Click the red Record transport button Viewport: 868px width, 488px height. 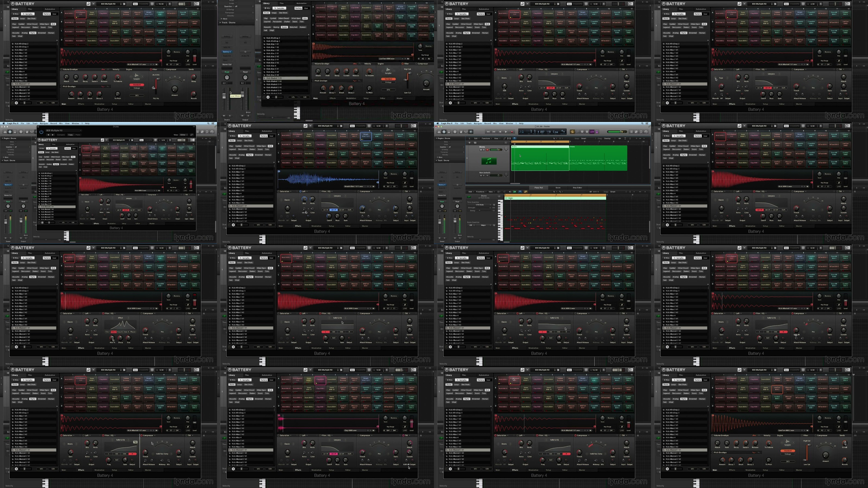[x=512, y=132]
